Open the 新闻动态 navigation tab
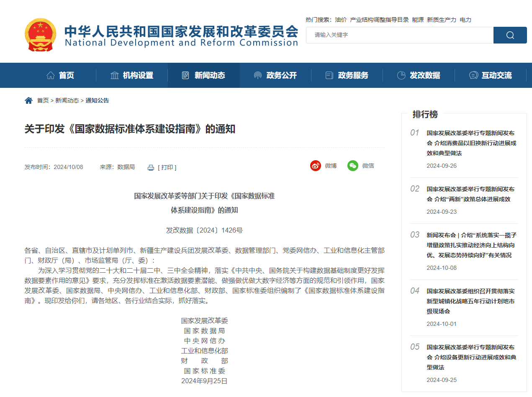 204,75
